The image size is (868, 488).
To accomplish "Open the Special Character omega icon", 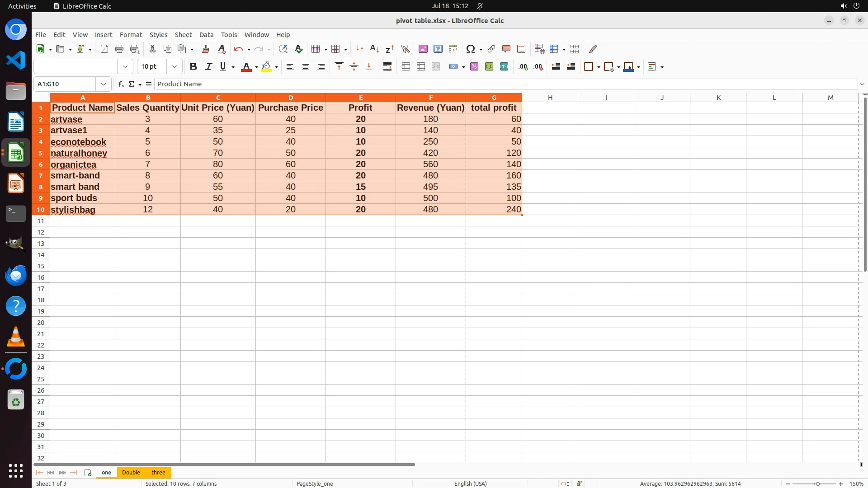I will (470, 49).
